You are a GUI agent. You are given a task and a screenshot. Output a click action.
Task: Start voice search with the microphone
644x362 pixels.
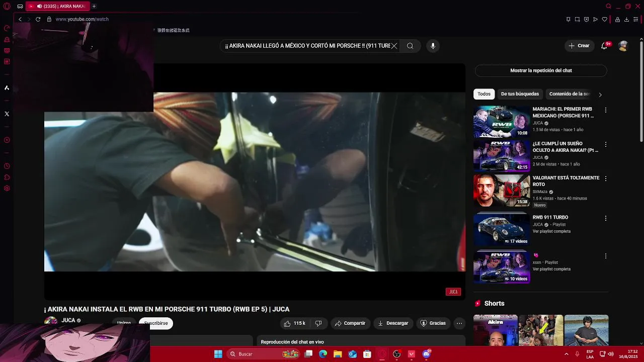(x=433, y=46)
